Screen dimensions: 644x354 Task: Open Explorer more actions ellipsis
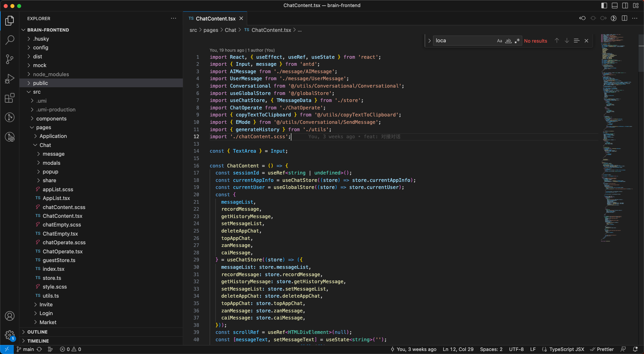173,18
